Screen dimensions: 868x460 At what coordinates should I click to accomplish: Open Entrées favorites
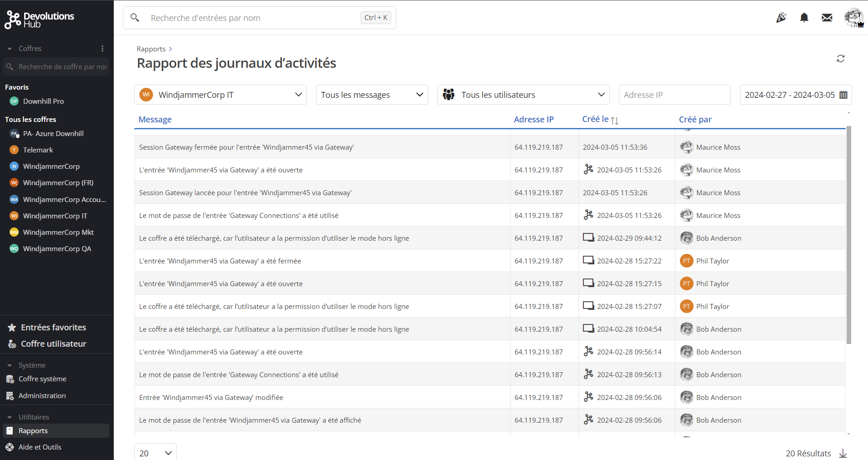pos(53,328)
